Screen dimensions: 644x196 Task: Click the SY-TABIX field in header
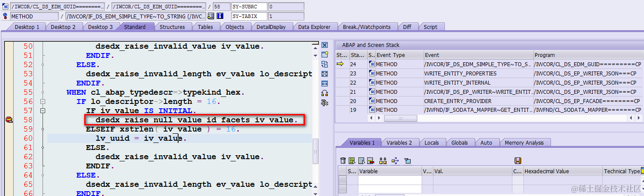point(249,16)
